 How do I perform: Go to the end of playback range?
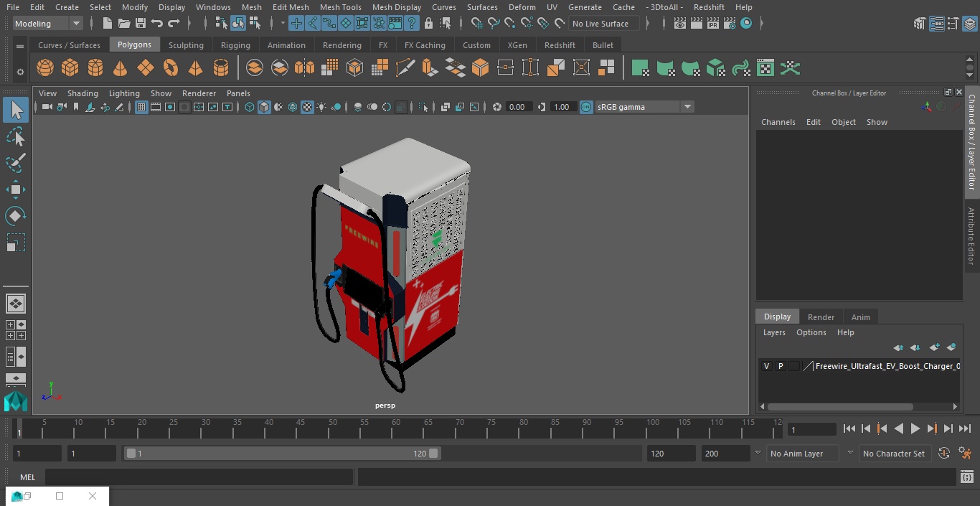pos(965,428)
